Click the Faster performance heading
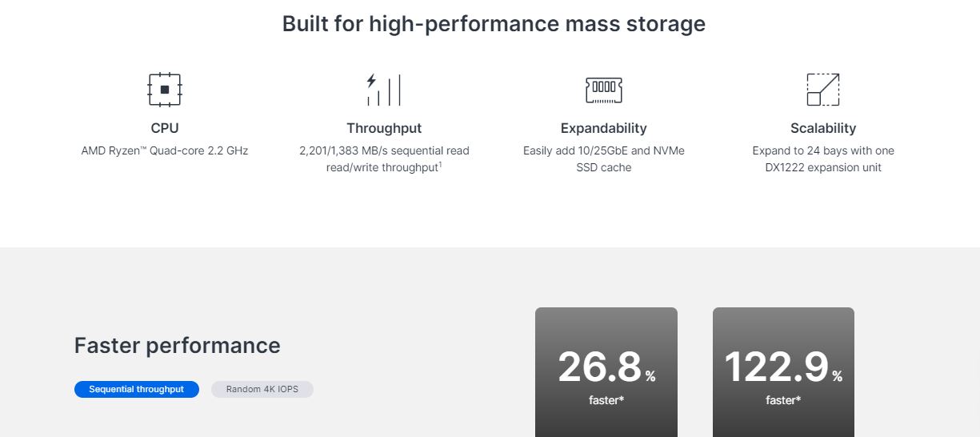 [178, 345]
